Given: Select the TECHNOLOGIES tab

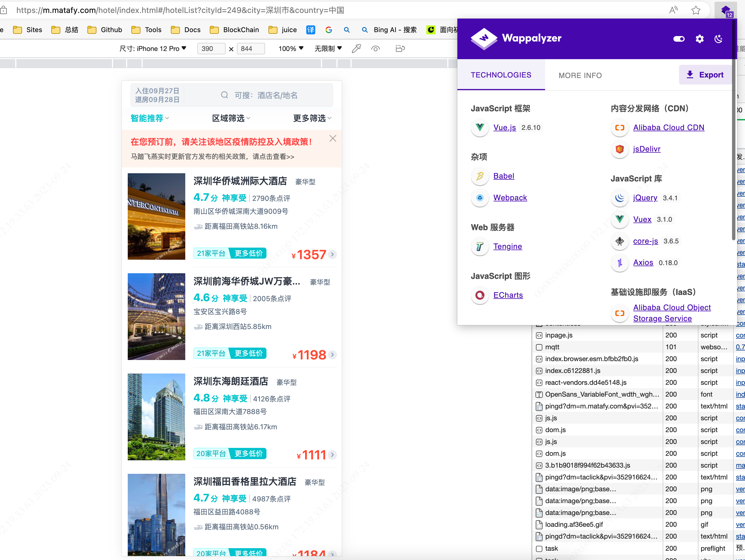Looking at the screenshot, I should [x=501, y=75].
